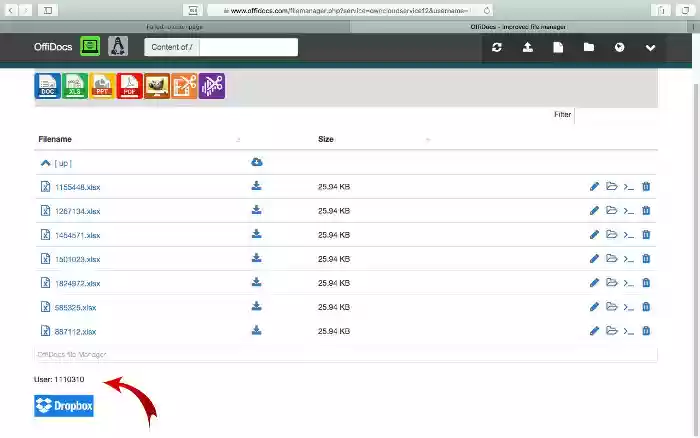
Task: Delete 1155448.xlsx with the trash icon
Action: click(x=646, y=187)
